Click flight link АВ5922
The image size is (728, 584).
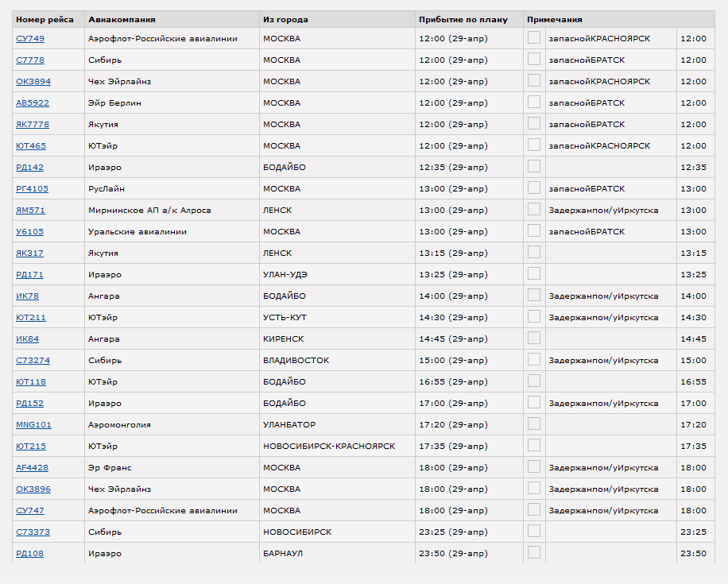point(33,102)
